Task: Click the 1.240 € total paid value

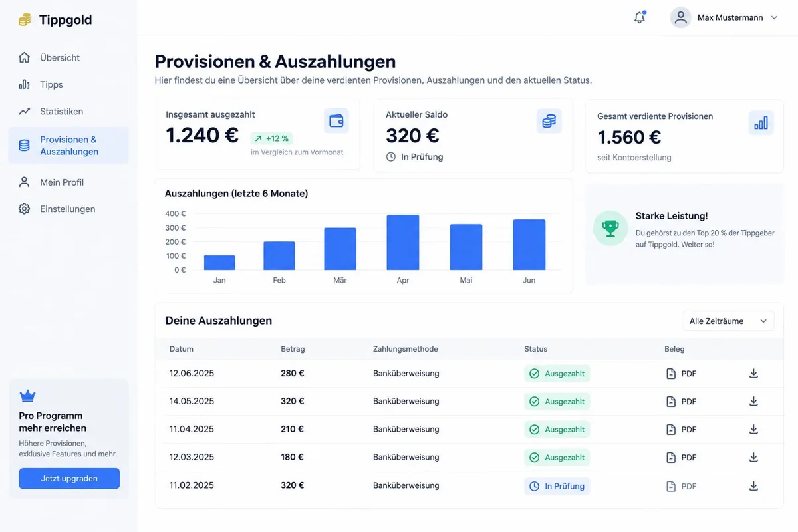Action: point(202,136)
